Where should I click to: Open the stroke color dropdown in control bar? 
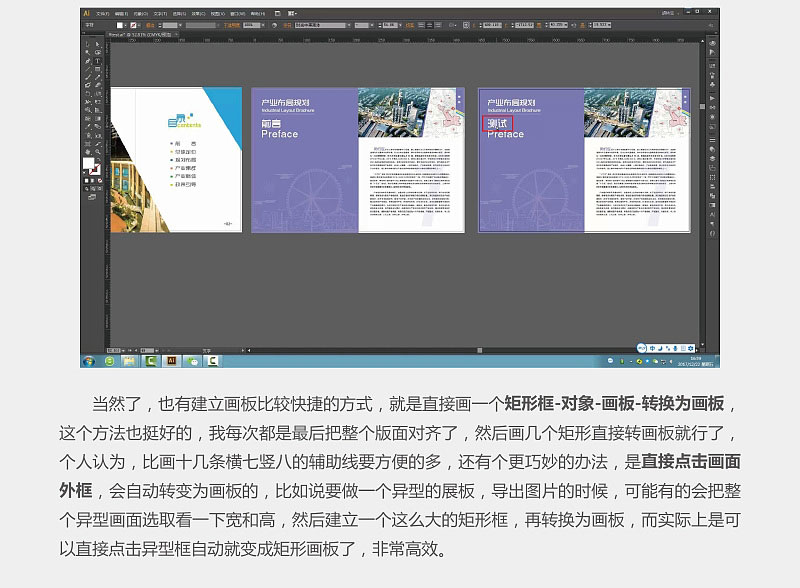tap(139, 26)
